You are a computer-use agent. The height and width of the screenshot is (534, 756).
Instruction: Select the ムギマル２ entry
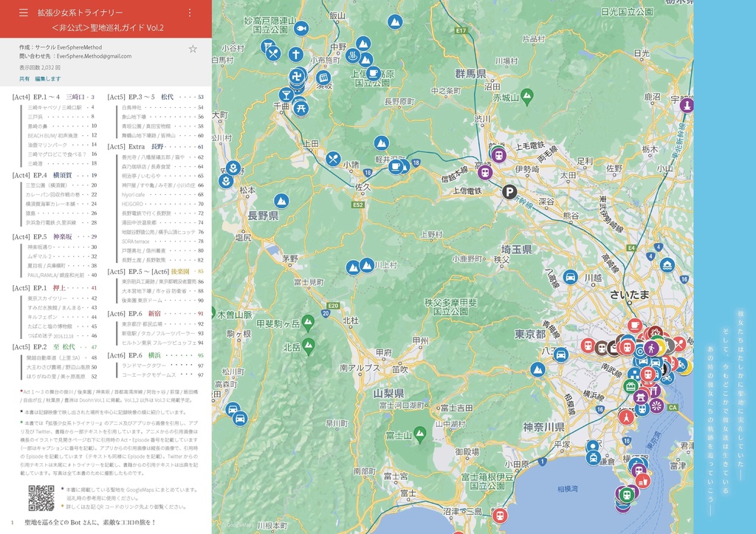[62, 256]
